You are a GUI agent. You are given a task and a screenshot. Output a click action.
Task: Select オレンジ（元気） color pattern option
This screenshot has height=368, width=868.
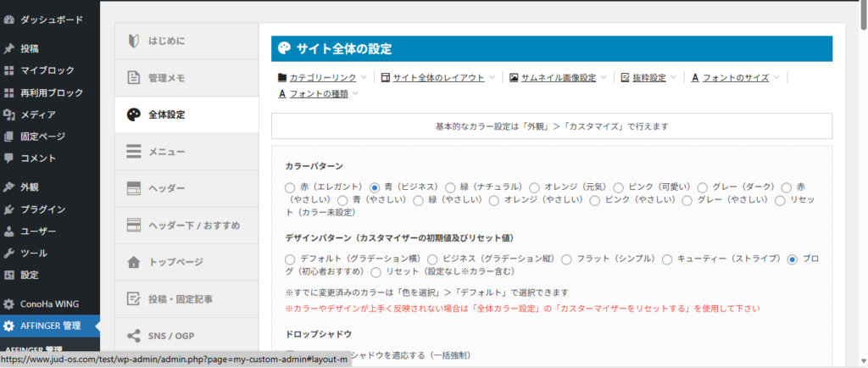pyautogui.click(x=535, y=187)
